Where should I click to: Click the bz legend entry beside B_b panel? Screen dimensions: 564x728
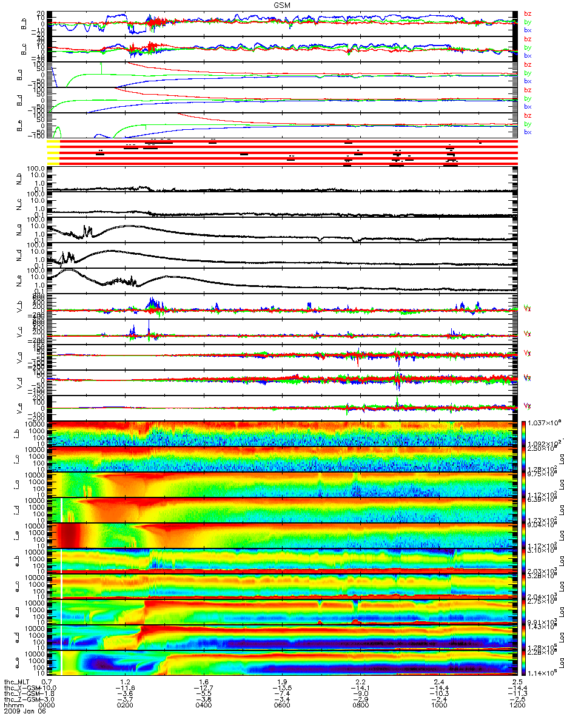pos(528,13)
